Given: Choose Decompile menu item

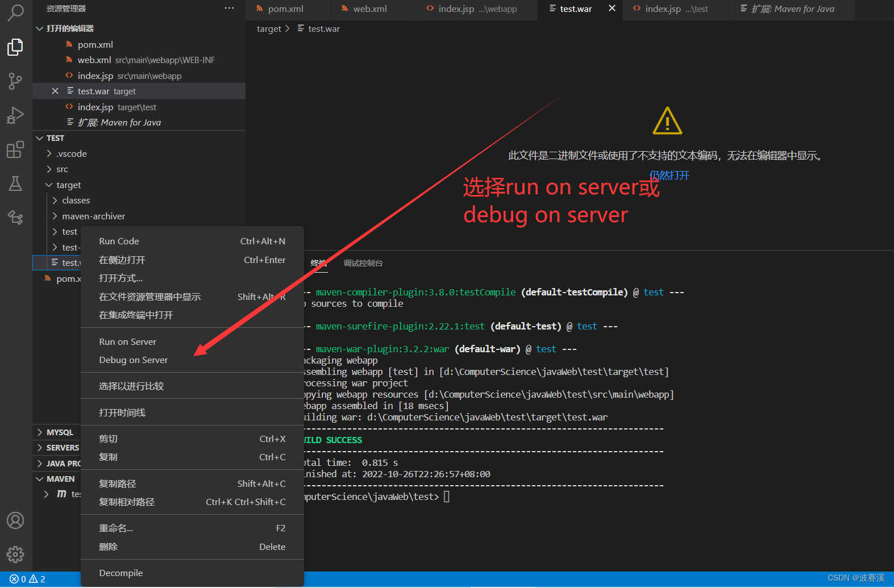Looking at the screenshot, I should click(192, 573).
